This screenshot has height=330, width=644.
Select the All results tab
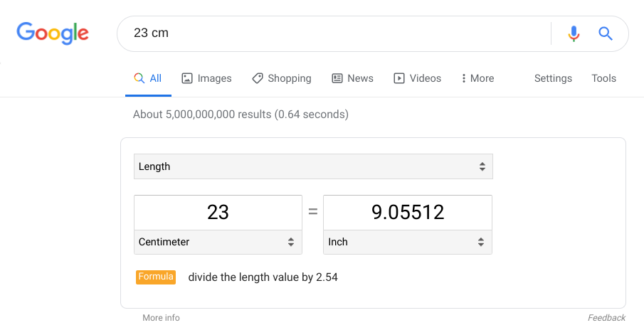(x=148, y=78)
